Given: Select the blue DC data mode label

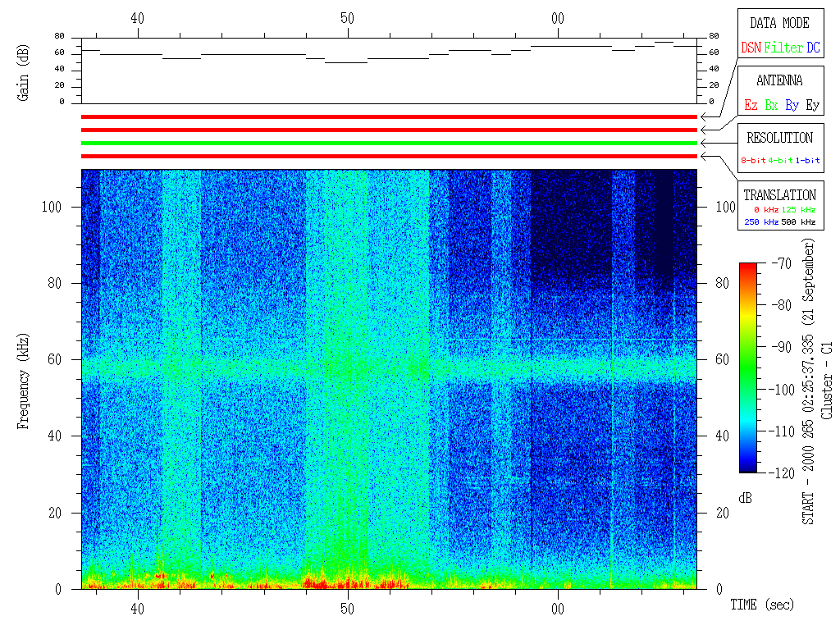Looking at the screenshot, I should click(812, 48).
